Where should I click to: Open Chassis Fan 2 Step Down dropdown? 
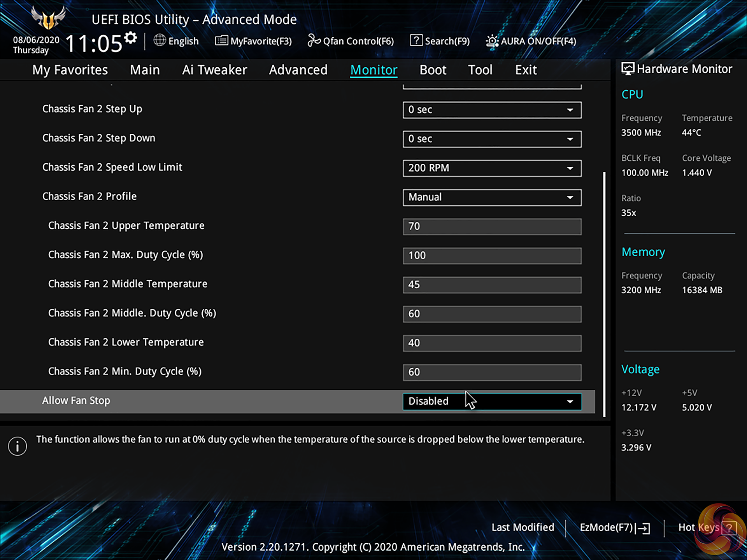pyautogui.click(x=492, y=139)
